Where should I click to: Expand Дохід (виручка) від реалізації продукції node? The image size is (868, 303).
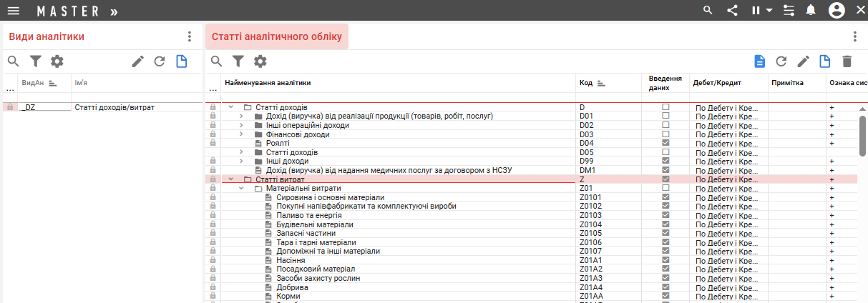coord(242,116)
